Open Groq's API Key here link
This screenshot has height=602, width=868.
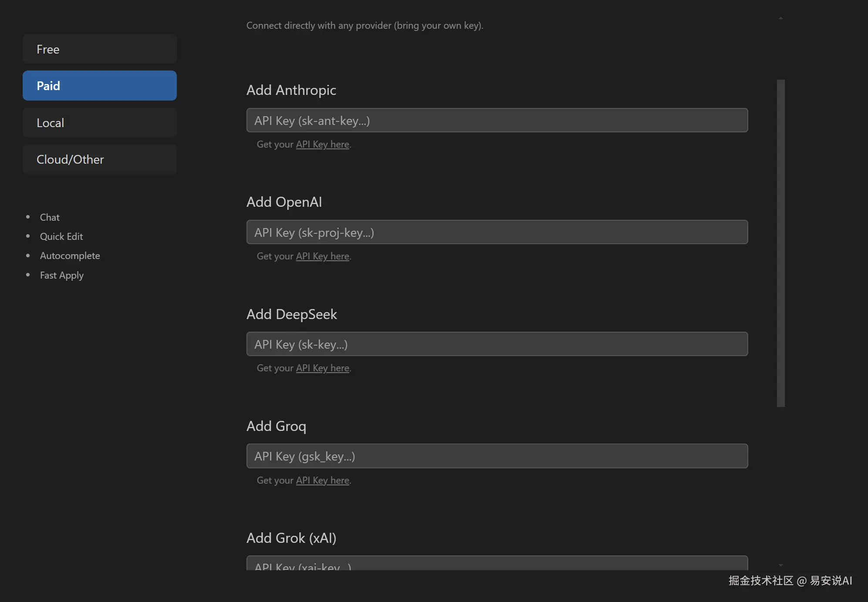click(322, 481)
